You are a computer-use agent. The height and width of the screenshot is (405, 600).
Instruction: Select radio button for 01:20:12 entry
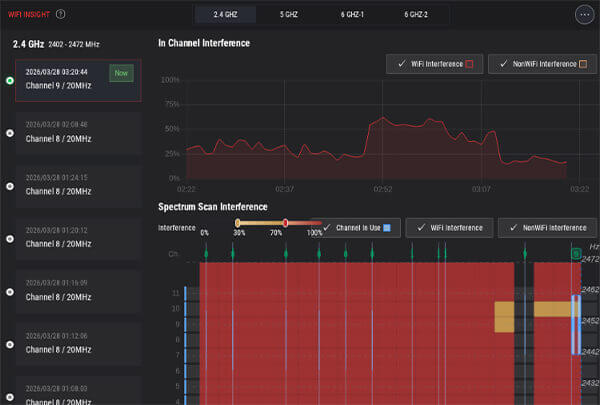[10, 239]
